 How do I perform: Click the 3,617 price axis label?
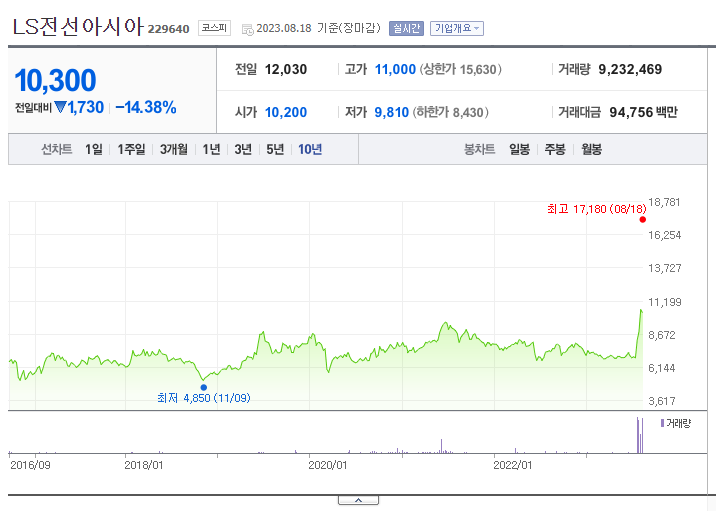click(662, 401)
